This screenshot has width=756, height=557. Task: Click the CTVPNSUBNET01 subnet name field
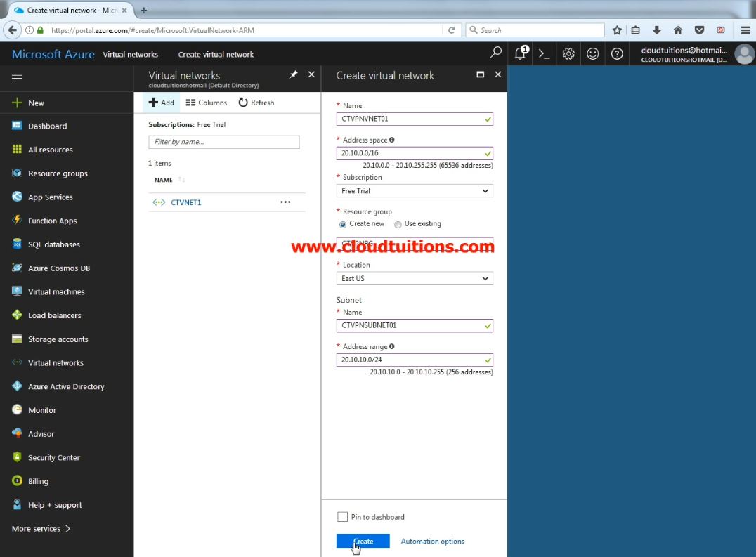coord(415,326)
